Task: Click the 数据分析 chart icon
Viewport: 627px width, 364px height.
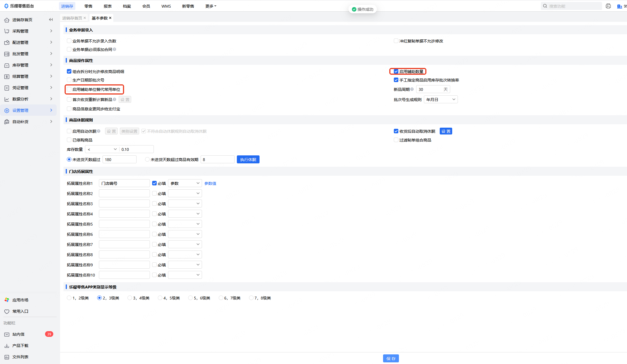Action: coord(7,99)
